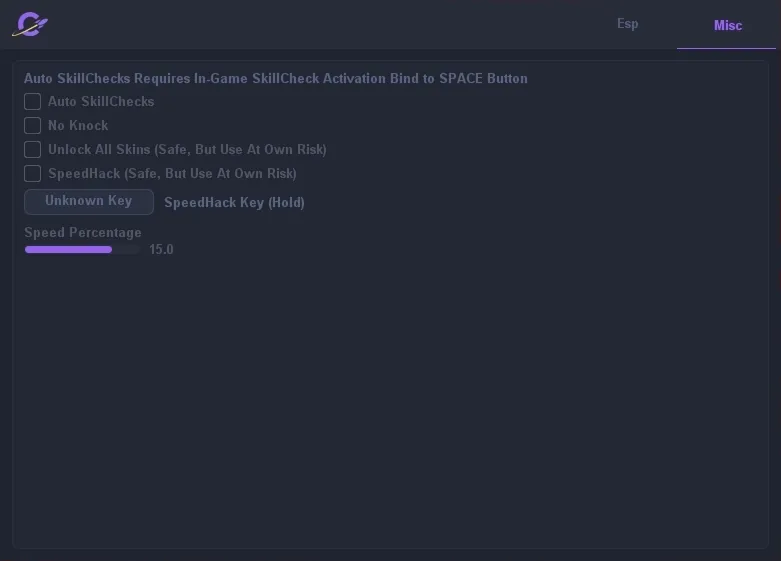Click the 15.0 speed value readout
Screen dimensions: 781x561
pyautogui.click(x=161, y=250)
